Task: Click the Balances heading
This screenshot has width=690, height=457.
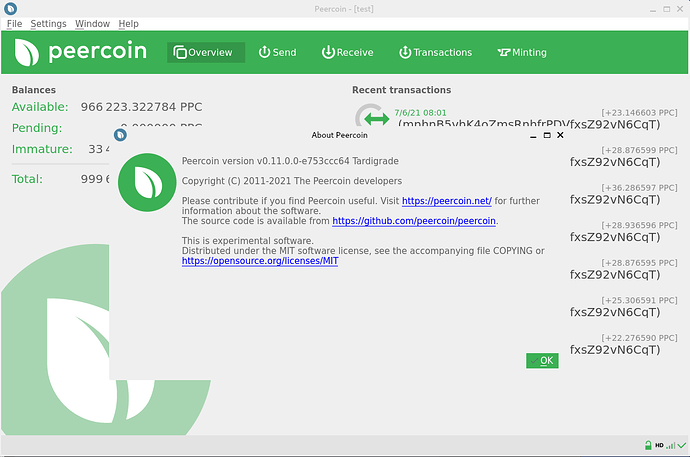Action: tap(34, 90)
